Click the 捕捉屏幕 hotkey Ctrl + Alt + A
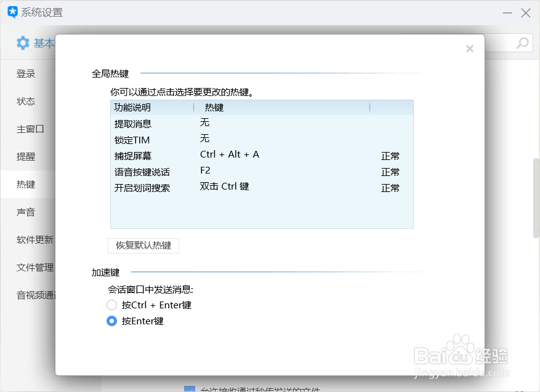540x392 pixels. tap(229, 154)
